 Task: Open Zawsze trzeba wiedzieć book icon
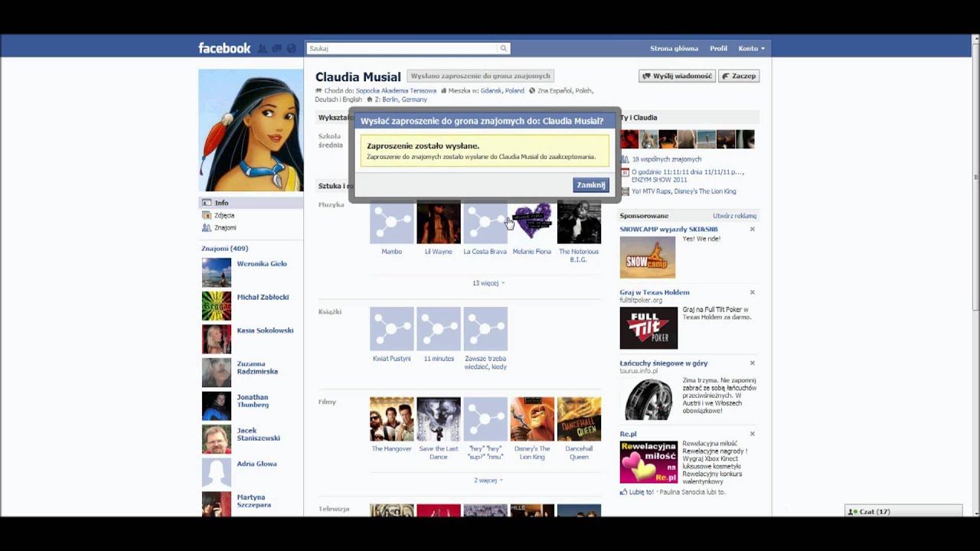point(485,329)
